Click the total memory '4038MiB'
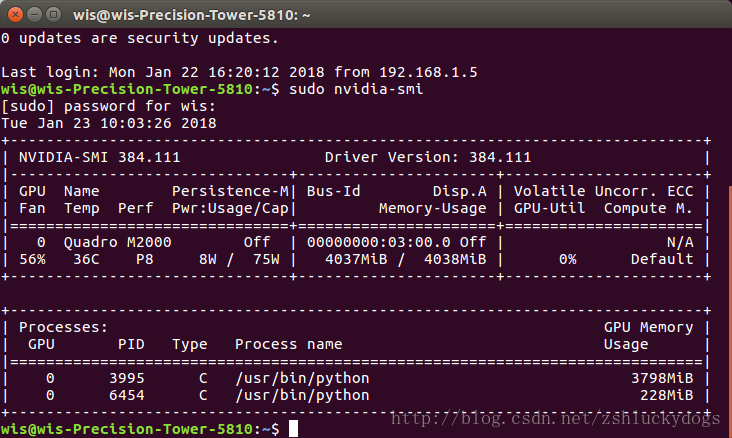 tap(455, 259)
